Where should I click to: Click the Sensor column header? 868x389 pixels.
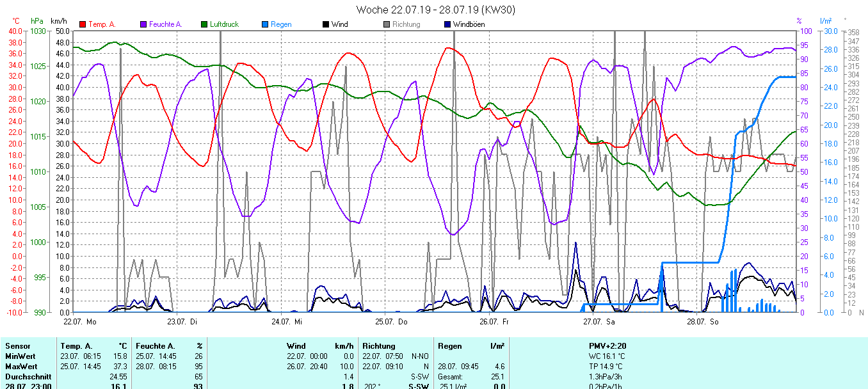pos(17,345)
